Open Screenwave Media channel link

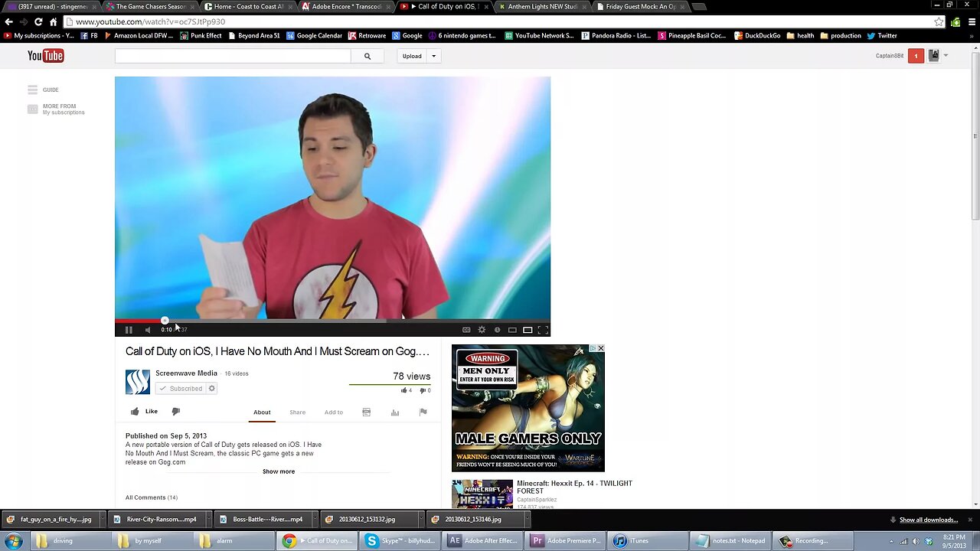click(186, 373)
